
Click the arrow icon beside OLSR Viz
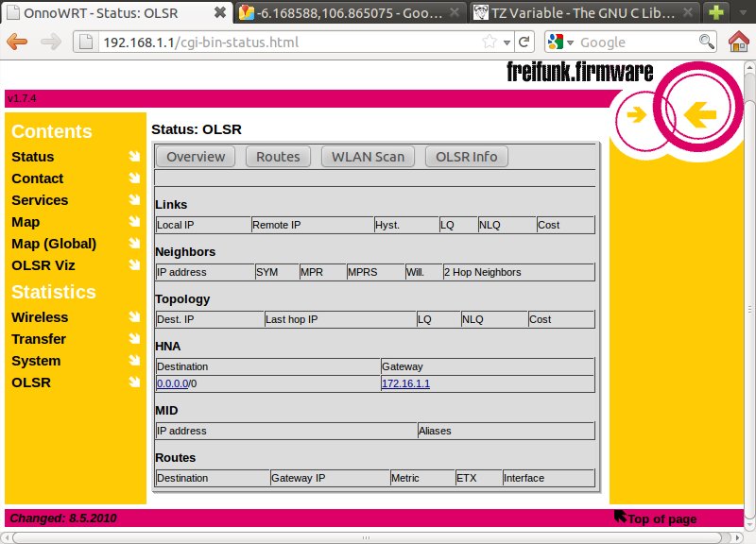pos(134,265)
